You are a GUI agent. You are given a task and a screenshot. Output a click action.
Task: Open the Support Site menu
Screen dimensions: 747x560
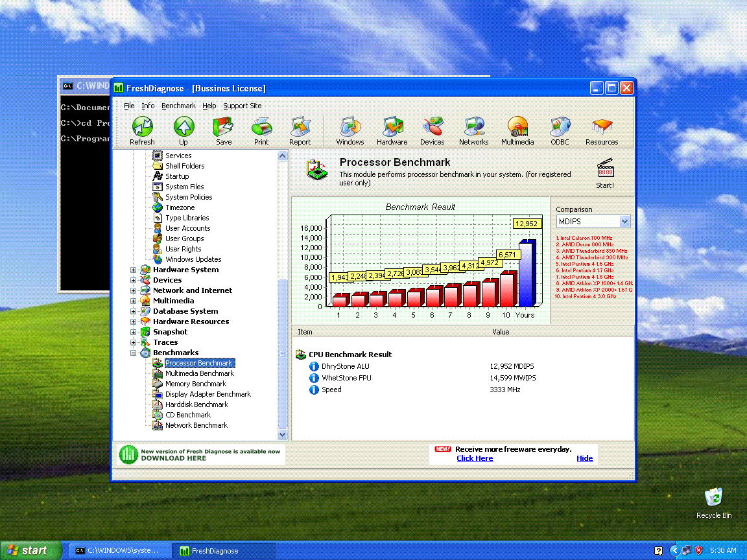pos(243,106)
